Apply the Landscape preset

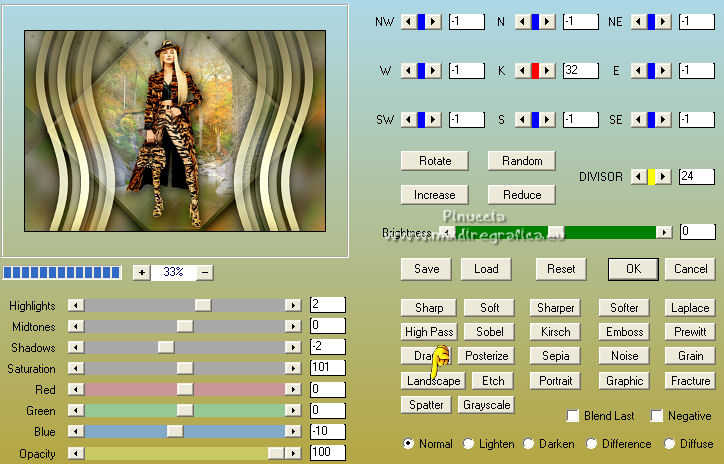[433, 380]
